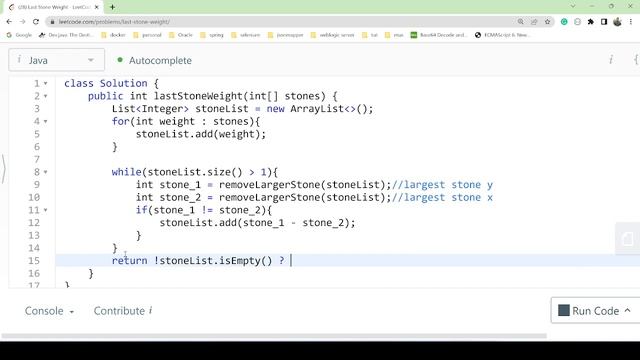Click the note icon at right edge
The width and height of the screenshot is (640, 360).
point(627,239)
